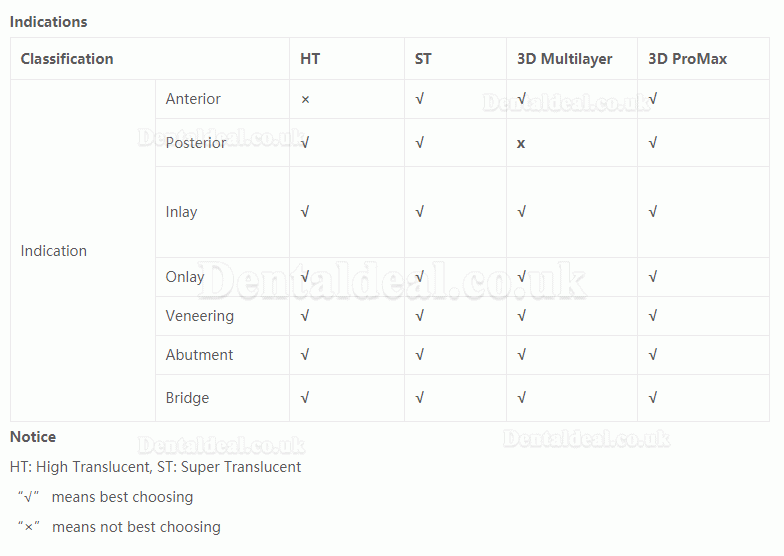Click the Classification column header
The width and height of the screenshot is (784, 556).
[x=67, y=58]
